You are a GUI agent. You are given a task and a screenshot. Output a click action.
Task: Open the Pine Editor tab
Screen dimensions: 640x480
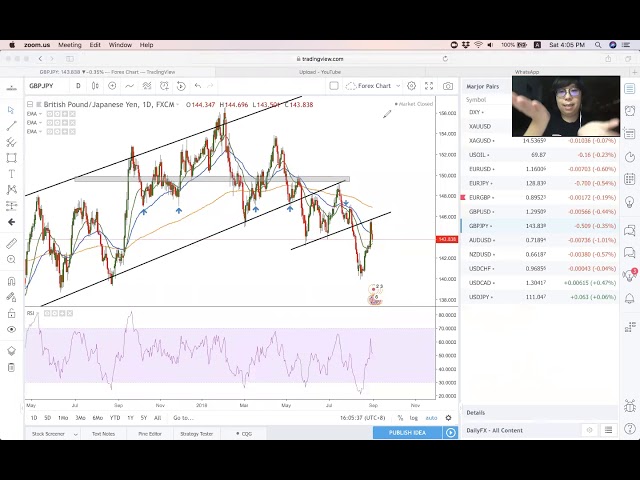tap(150, 433)
